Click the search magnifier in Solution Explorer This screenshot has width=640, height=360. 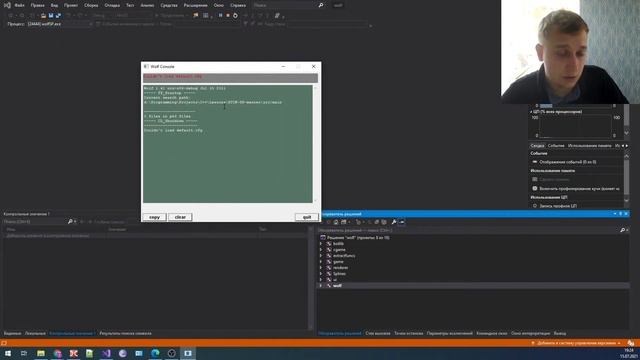click(622, 230)
